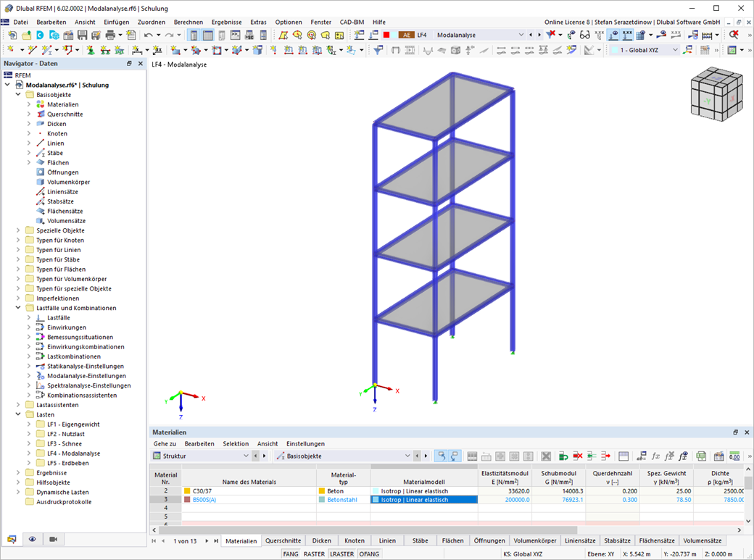Open the Modalanalyse load case dropdown

[x=521, y=34]
